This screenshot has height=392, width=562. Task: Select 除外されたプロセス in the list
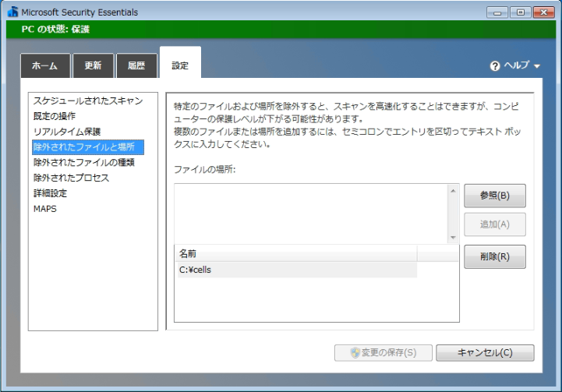coord(71,178)
